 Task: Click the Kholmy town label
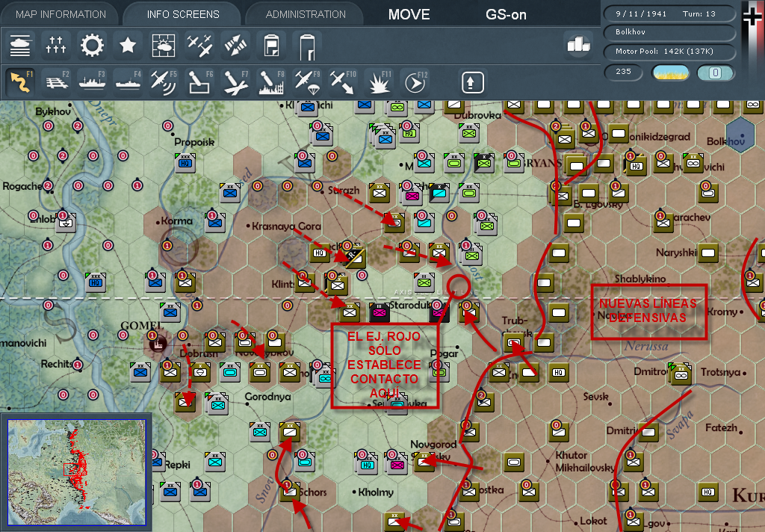click(375, 492)
